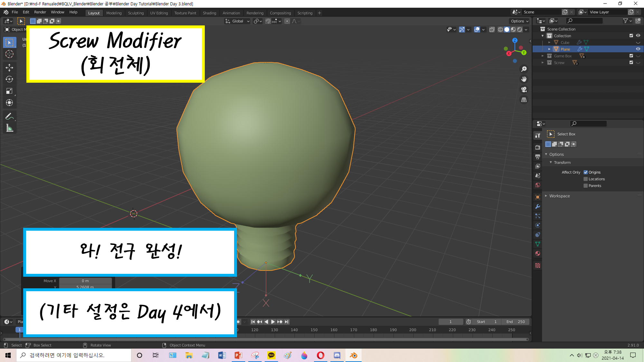Hide Plane object with eye icon
The width and height of the screenshot is (644, 362).
pyautogui.click(x=638, y=49)
